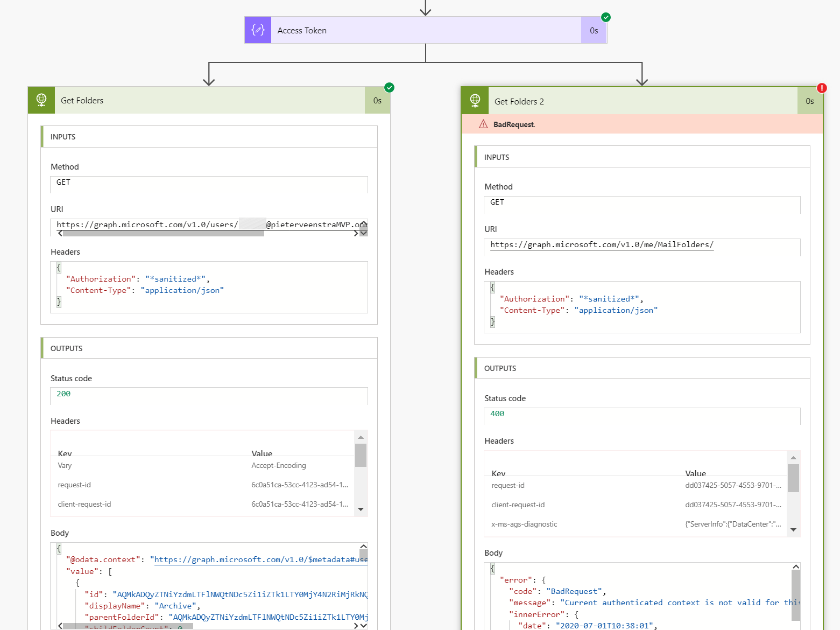Click the Get Folders HTTP globe icon
The image size is (840, 630).
pyautogui.click(x=41, y=100)
